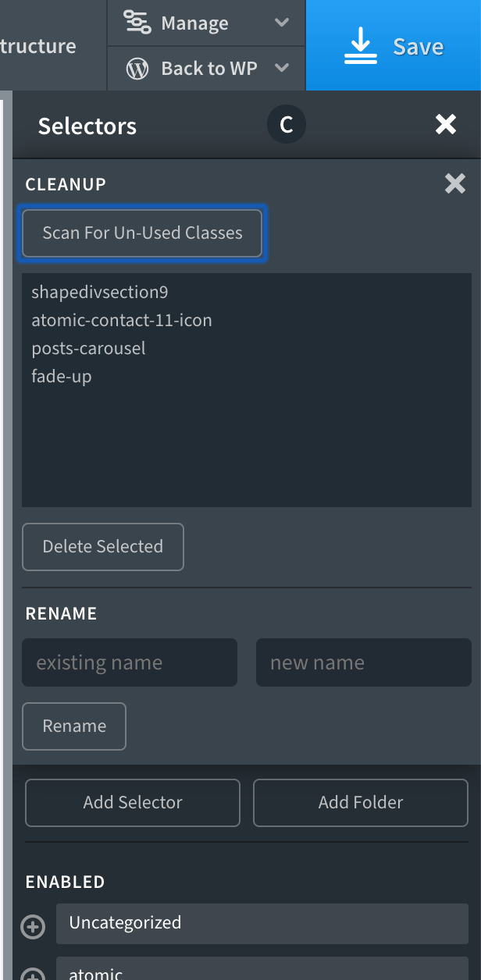Open the Selectors panel header
Viewport: 481px width, 980px height.
(x=87, y=125)
